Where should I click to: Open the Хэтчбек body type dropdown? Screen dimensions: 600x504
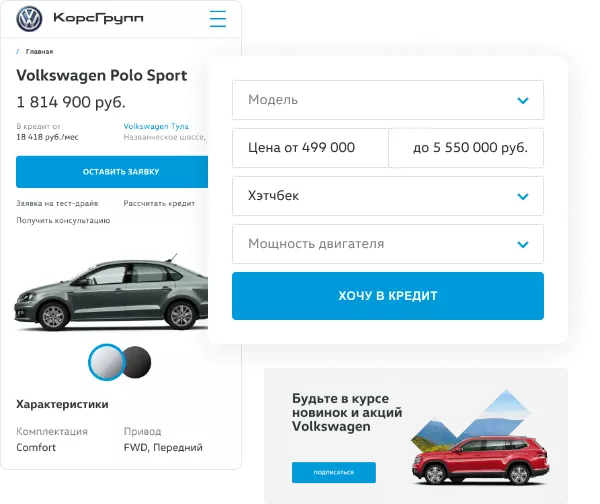(388, 196)
